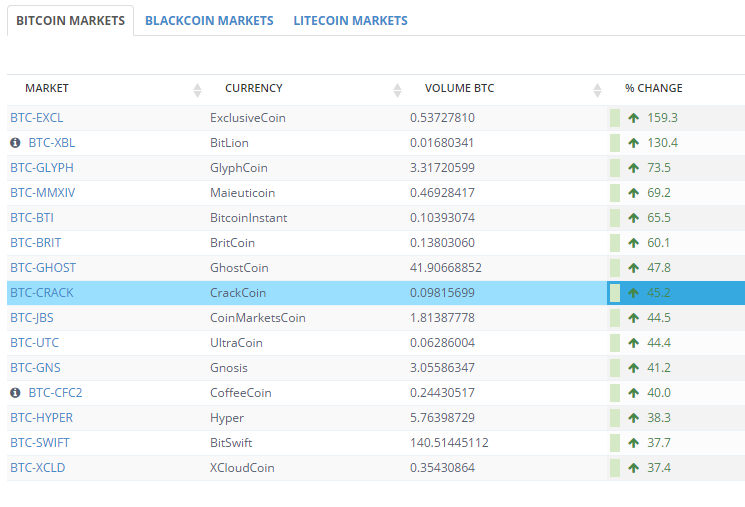This screenshot has width=745, height=507.
Task: Click the green up arrow next to 73.5
Action: point(633,168)
